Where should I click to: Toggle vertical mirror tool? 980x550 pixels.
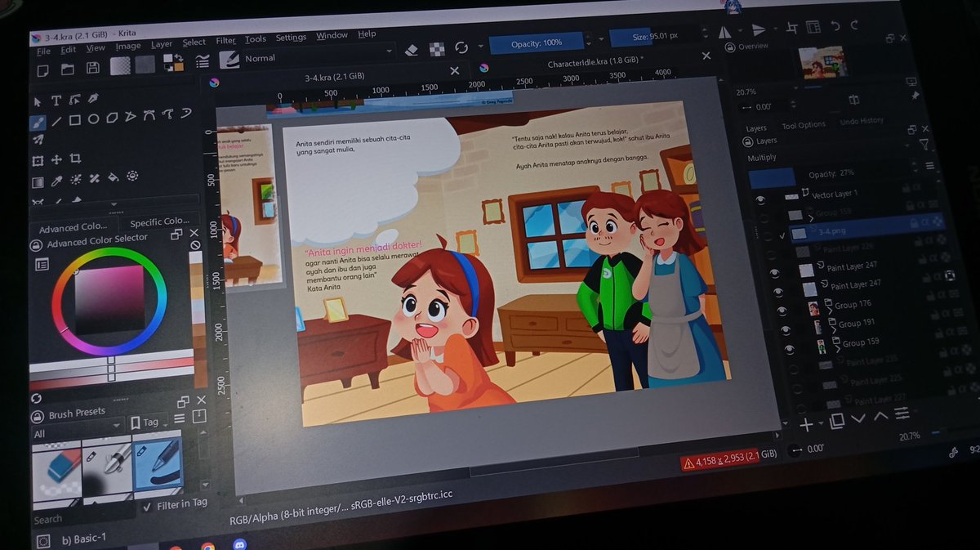(x=759, y=30)
